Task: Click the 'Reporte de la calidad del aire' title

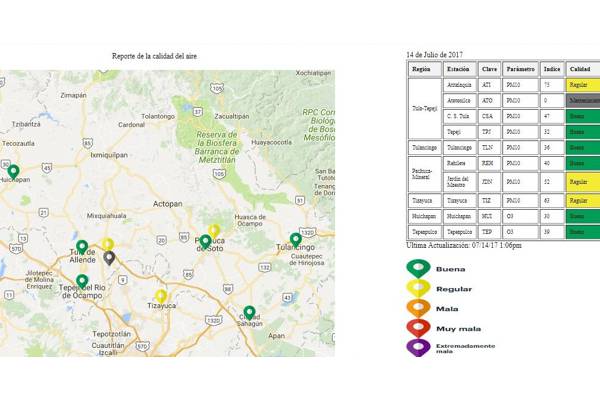Action: click(x=154, y=56)
